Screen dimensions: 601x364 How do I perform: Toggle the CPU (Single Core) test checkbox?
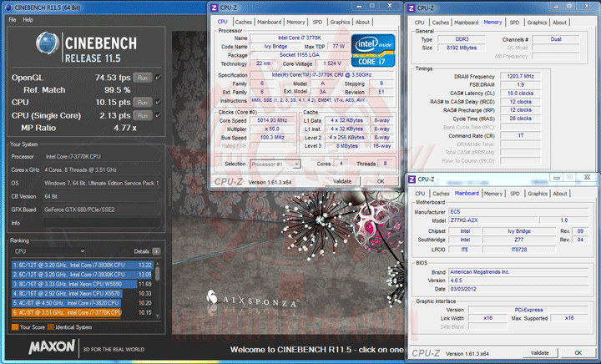(x=158, y=115)
